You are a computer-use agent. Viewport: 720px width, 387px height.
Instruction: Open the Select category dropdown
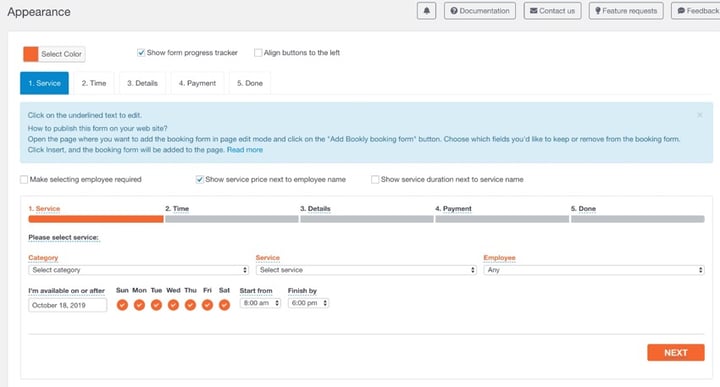(x=138, y=270)
